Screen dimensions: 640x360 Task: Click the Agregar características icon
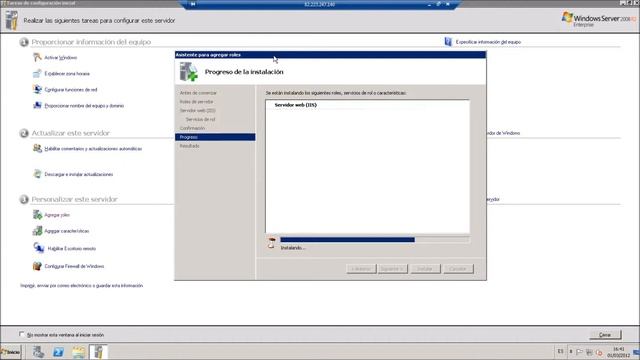(37, 231)
